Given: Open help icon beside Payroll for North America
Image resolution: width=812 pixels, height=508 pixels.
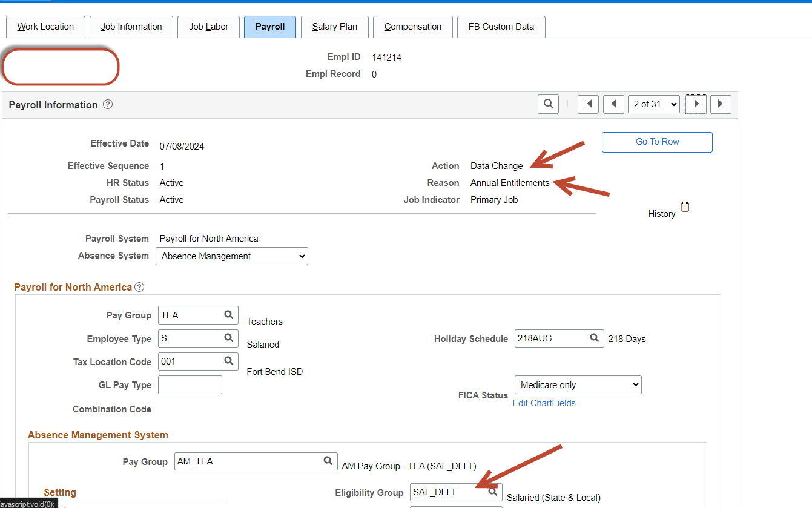Looking at the screenshot, I should point(139,287).
